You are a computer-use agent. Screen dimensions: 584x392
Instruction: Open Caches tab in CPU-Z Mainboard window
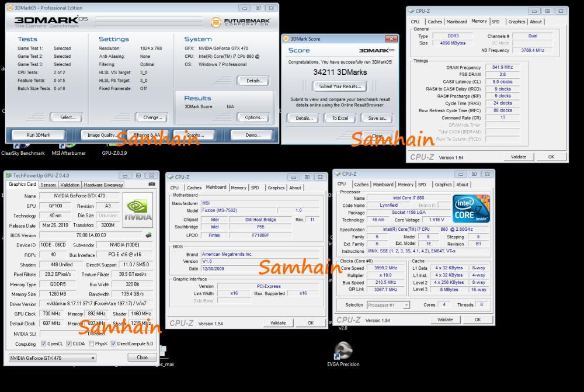pos(194,188)
